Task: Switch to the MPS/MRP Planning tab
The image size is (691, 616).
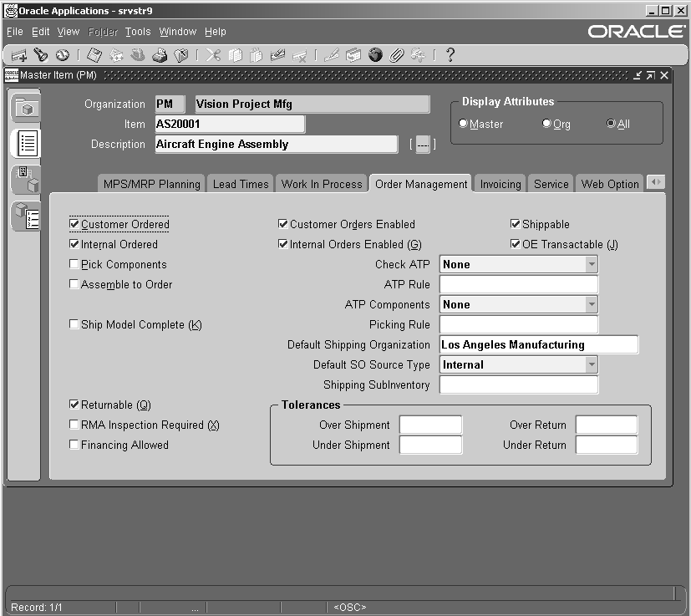Action: click(151, 184)
